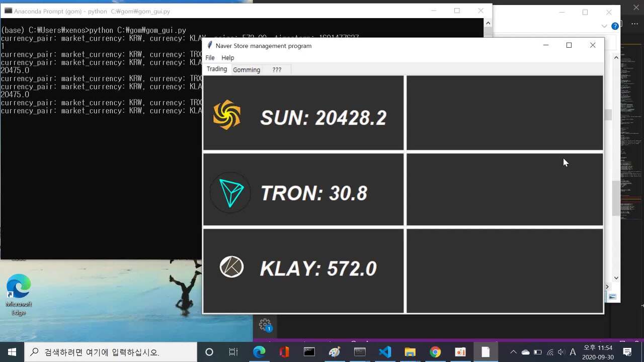
Task: Open the Windows Start menu
Action: [12, 352]
